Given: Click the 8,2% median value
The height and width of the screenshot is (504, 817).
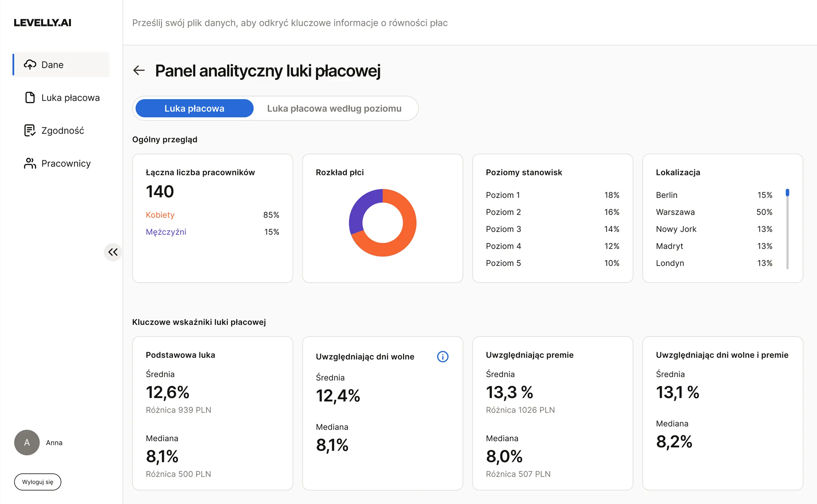Looking at the screenshot, I should tap(674, 442).
